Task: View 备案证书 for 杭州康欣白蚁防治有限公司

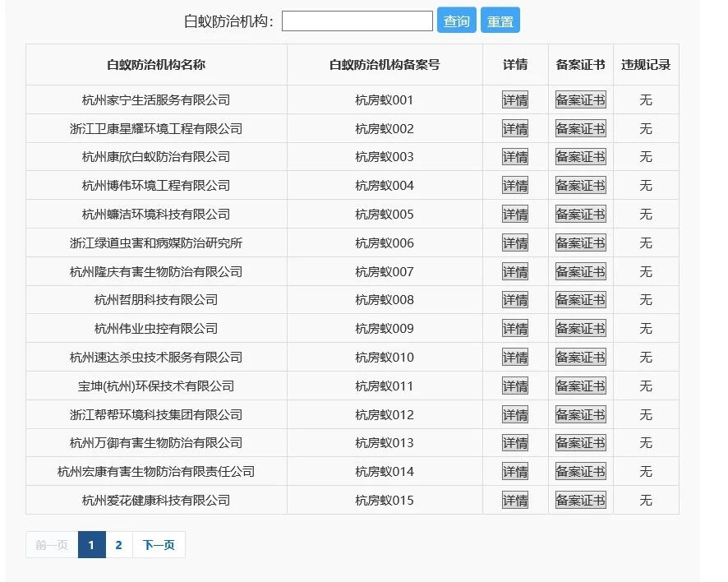Action: [x=580, y=157]
